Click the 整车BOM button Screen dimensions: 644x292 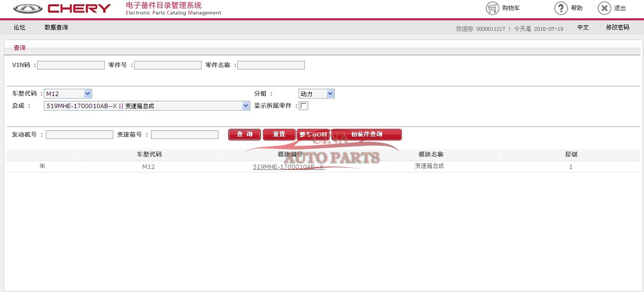tap(313, 134)
